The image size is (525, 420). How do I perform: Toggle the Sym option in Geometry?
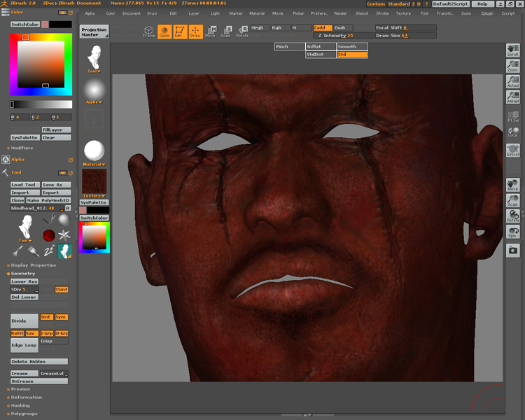tap(62, 317)
